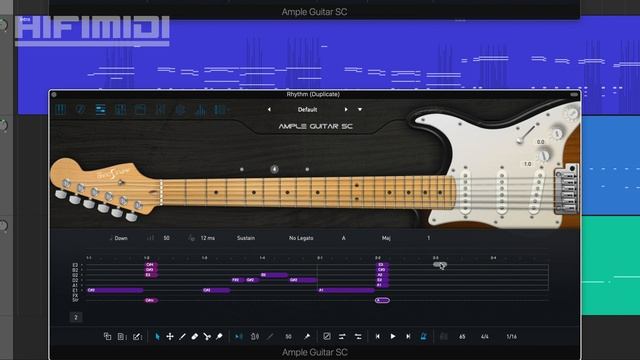This screenshot has height=360, width=640.
Task: Open the keyboard view icon in top bar
Action: tap(60, 109)
